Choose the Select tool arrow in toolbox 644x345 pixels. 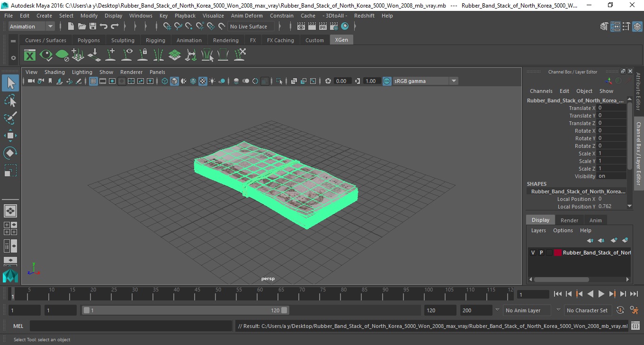coord(10,83)
